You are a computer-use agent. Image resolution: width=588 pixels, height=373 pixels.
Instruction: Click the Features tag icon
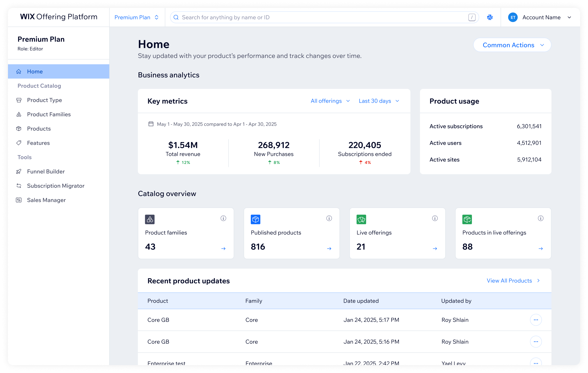coord(19,143)
